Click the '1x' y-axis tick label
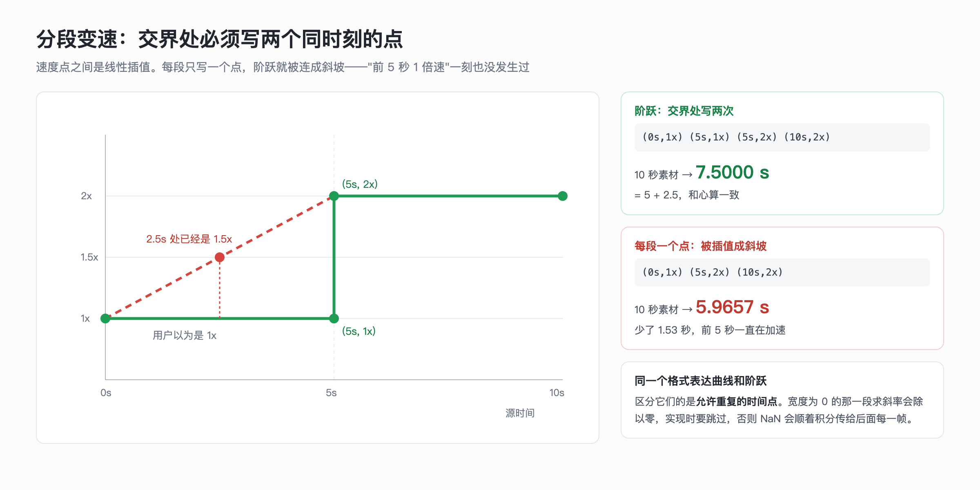This screenshot has height=490, width=980. click(x=85, y=318)
